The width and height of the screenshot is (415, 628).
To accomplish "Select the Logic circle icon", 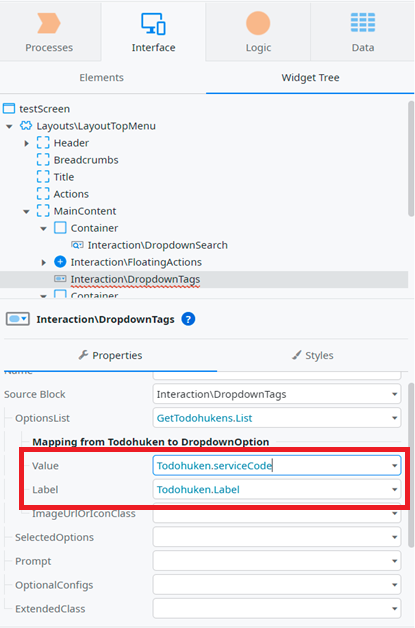I will coord(258,23).
